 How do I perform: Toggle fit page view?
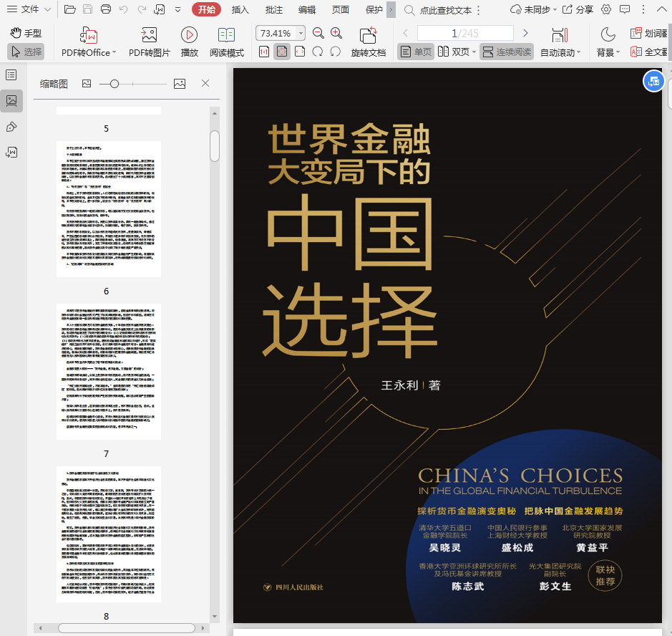[x=282, y=52]
